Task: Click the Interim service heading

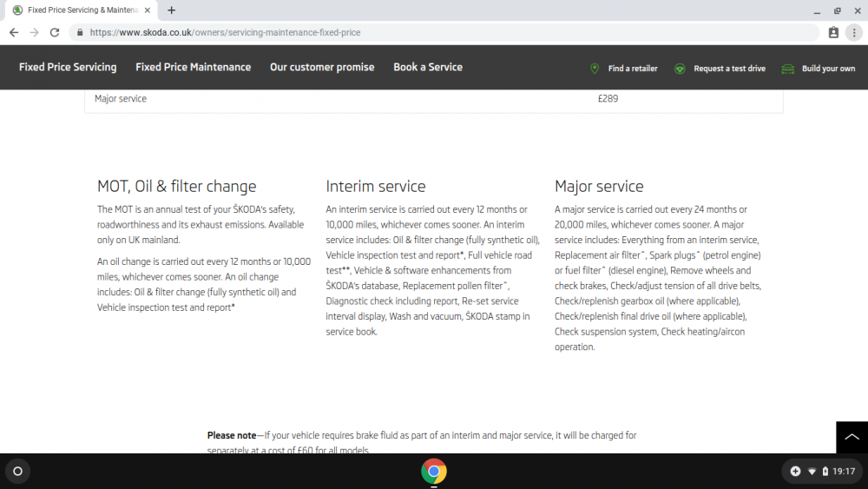Action: (375, 186)
